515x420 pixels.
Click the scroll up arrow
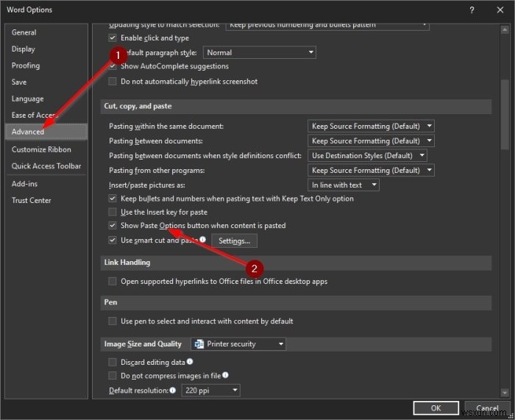click(x=505, y=30)
